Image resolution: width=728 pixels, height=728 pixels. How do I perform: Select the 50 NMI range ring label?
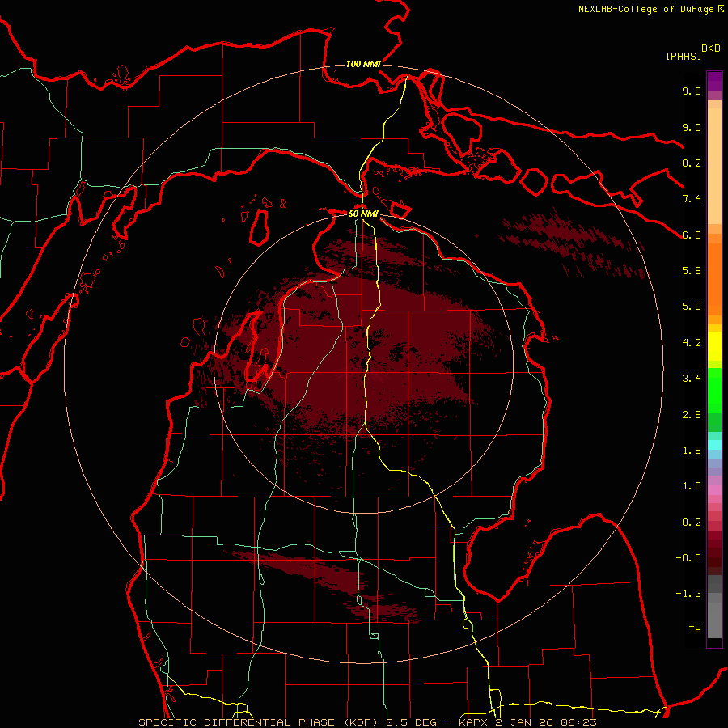click(363, 214)
